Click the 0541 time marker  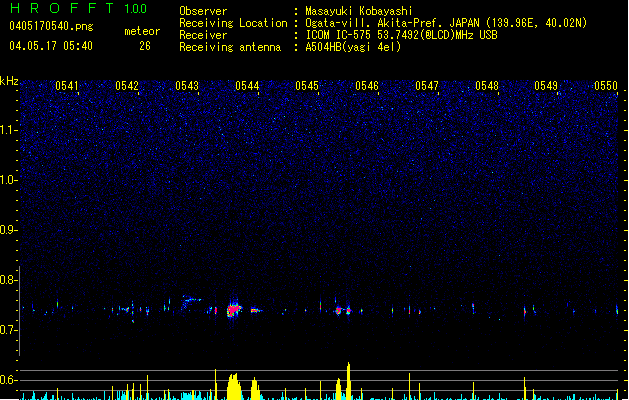[x=67, y=86]
